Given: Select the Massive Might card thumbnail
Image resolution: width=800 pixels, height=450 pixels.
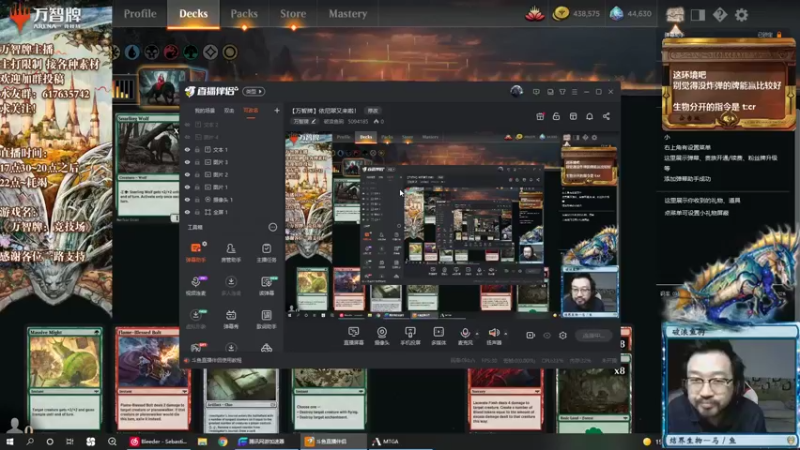Looking at the screenshot, I should [65, 378].
